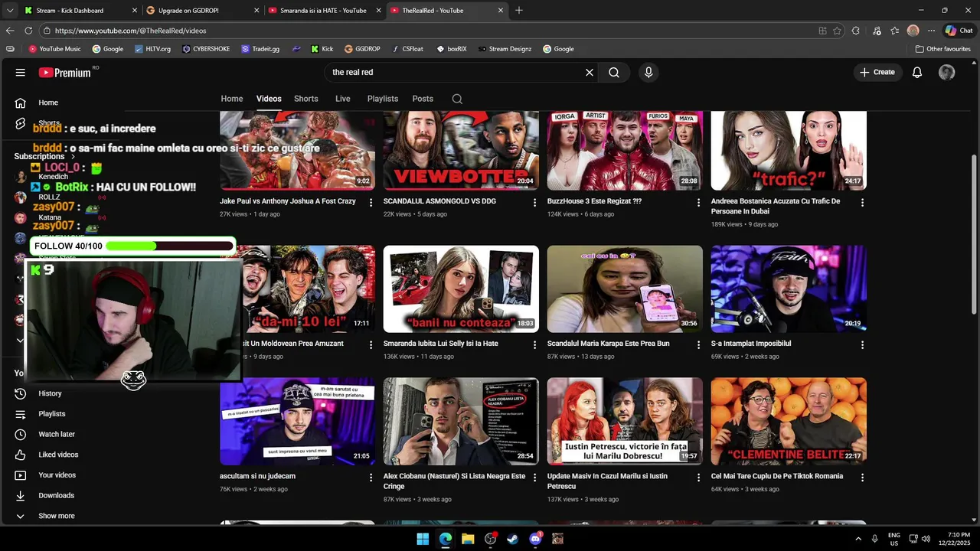Start voice search with the microphone
The width and height of the screenshot is (980, 551).
(x=648, y=73)
